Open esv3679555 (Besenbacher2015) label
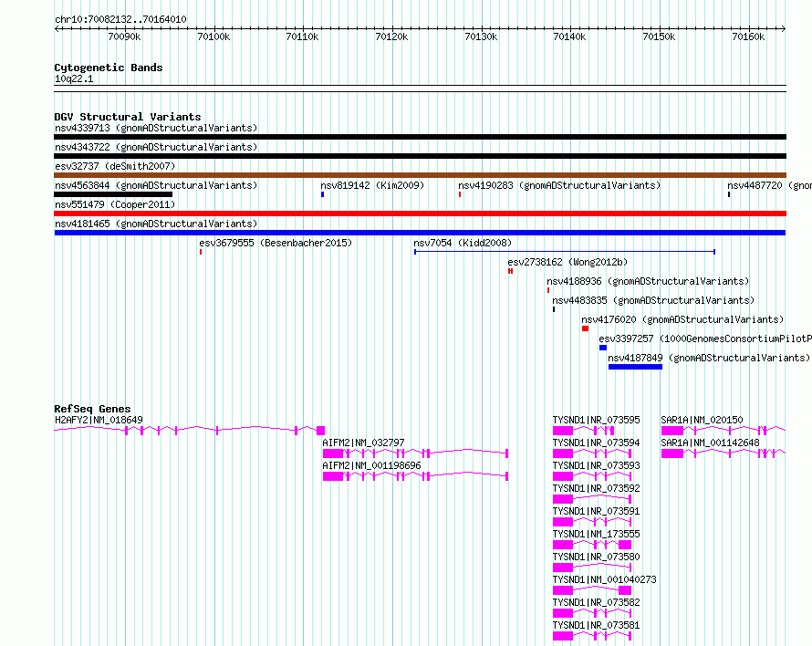Viewport: 812px width, 646px height. tap(276, 243)
